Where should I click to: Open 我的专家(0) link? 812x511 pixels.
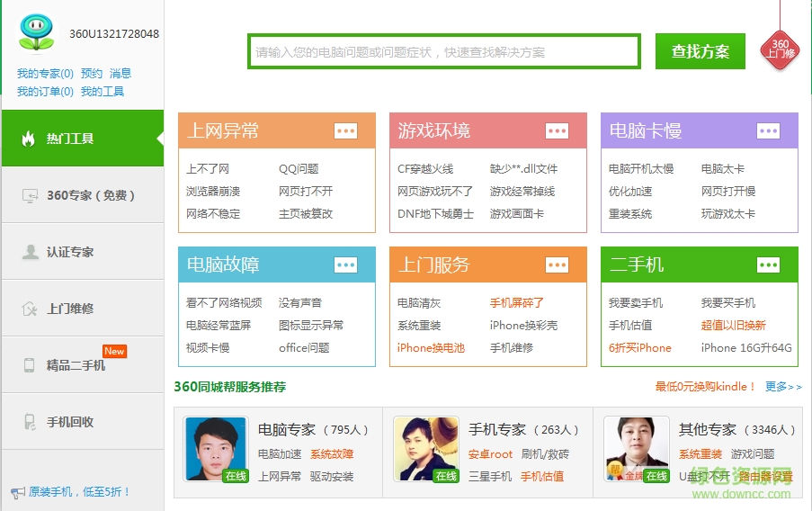[x=45, y=73]
